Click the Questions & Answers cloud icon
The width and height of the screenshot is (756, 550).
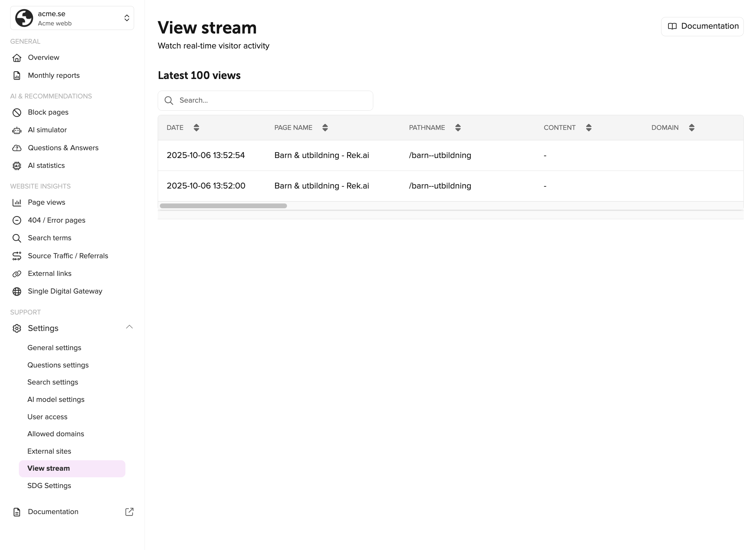pyautogui.click(x=17, y=148)
